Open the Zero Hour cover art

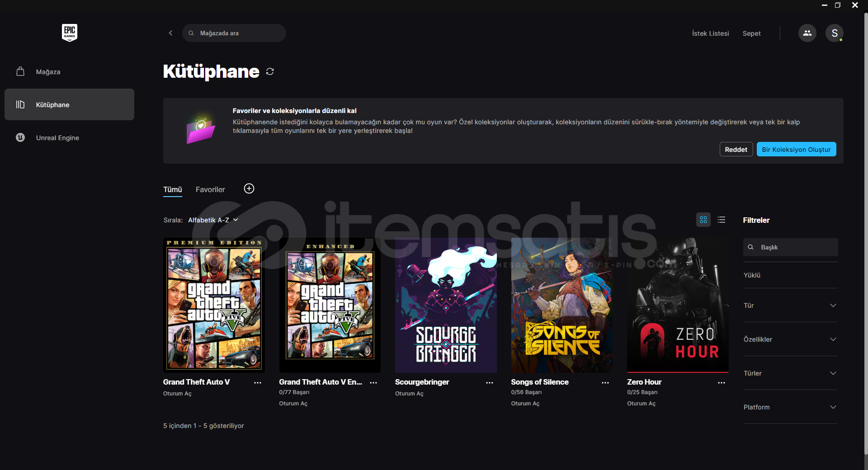(678, 305)
